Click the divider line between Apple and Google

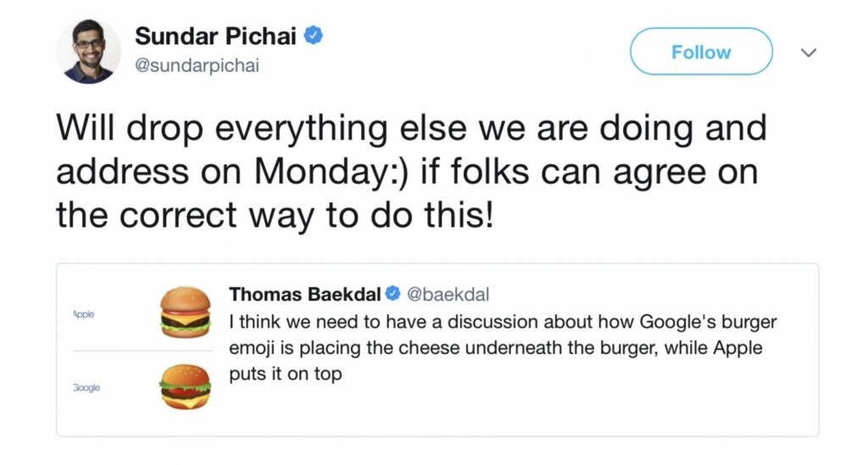coord(142,351)
